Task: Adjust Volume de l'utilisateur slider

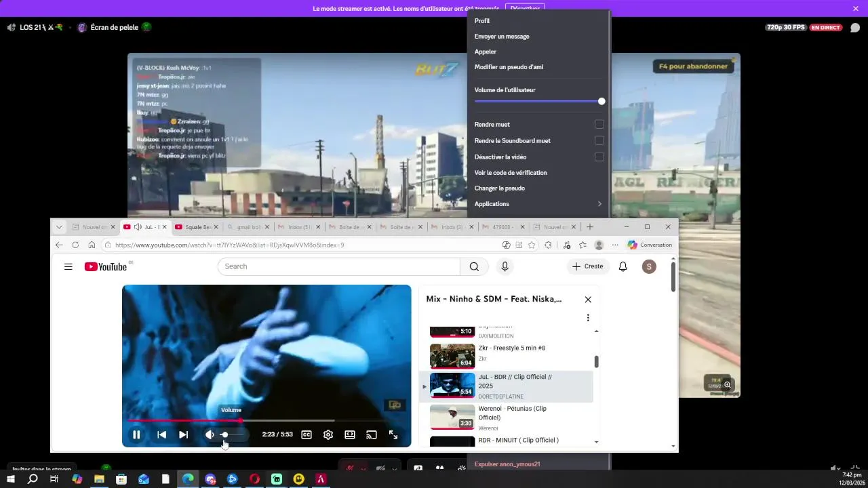Action: (539, 102)
